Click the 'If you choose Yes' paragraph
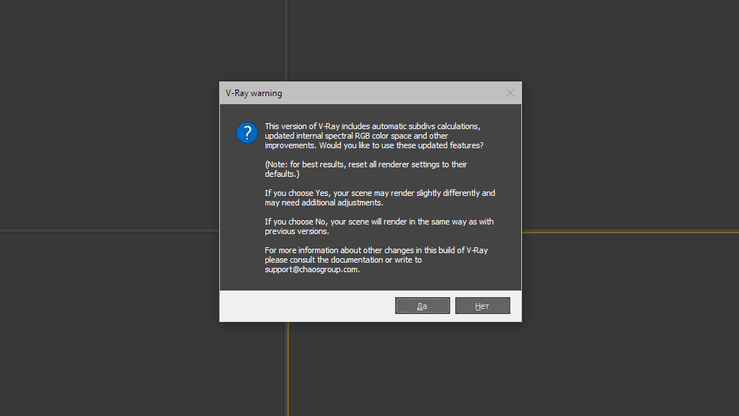Viewport: 739px width, 416px height. [x=380, y=198]
